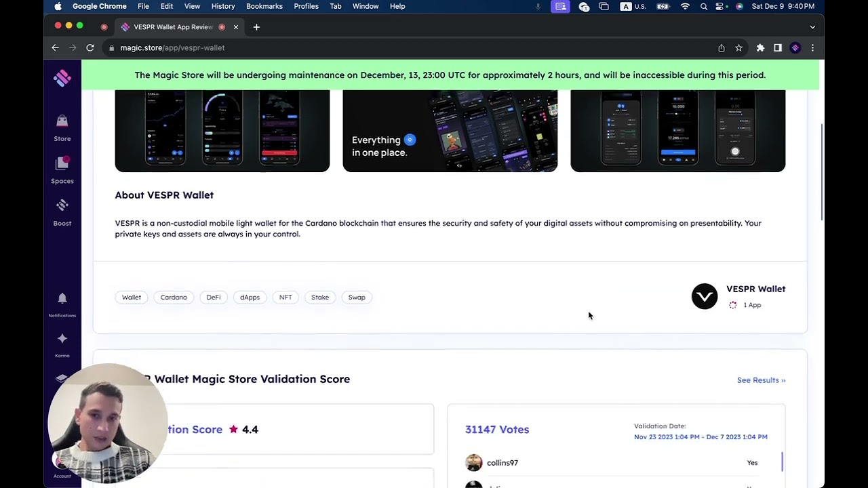The image size is (868, 488).
Task: Open the tab search dropdown arrow
Action: tap(812, 27)
